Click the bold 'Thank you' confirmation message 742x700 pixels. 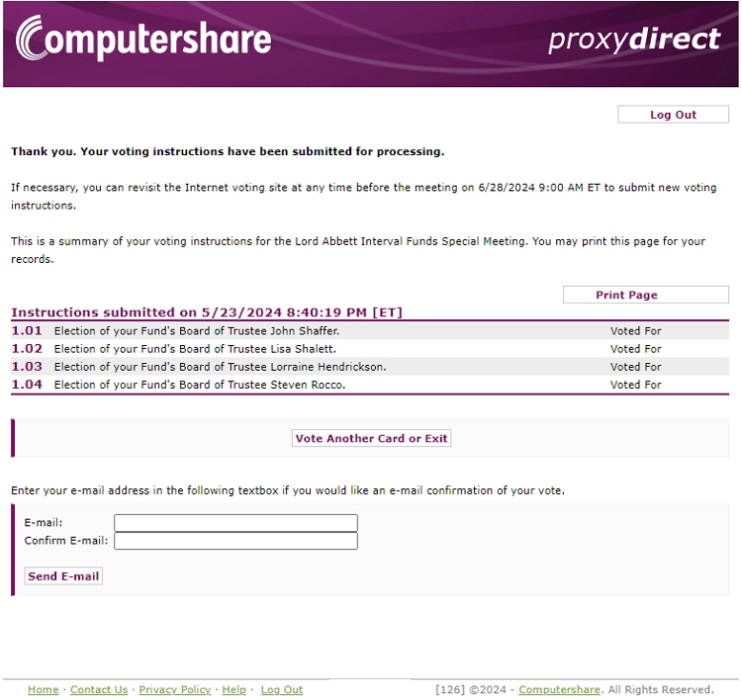tap(228, 152)
